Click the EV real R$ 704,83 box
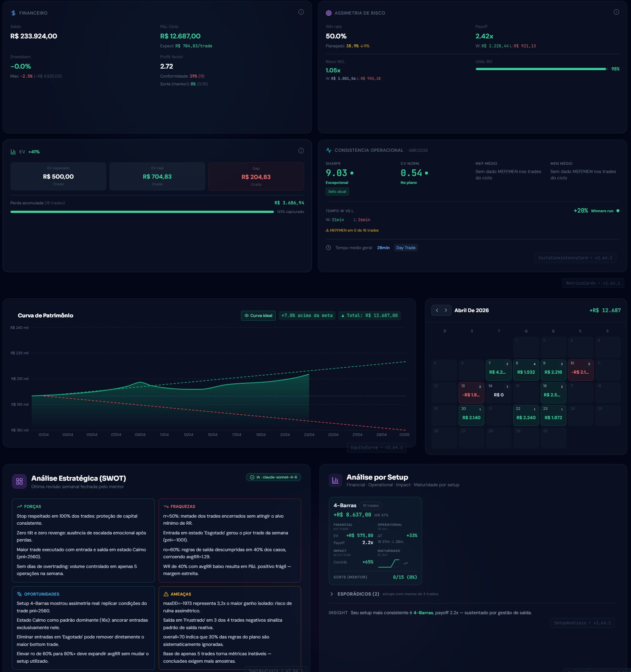 pyautogui.click(x=157, y=176)
